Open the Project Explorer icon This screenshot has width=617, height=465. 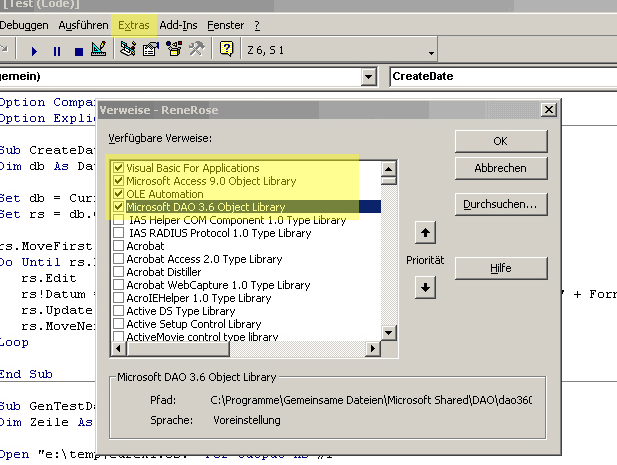[128, 49]
